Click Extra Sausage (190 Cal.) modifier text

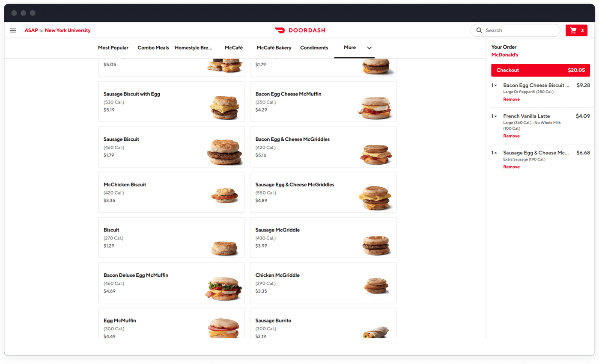[x=524, y=160]
